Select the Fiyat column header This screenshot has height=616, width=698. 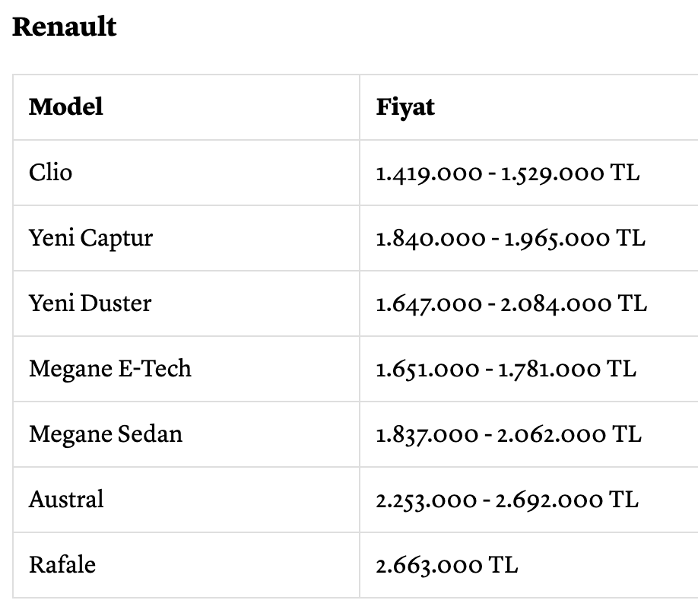[405, 107]
